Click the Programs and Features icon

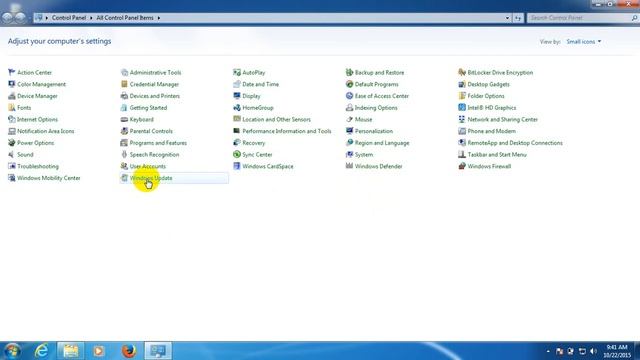click(x=124, y=143)
